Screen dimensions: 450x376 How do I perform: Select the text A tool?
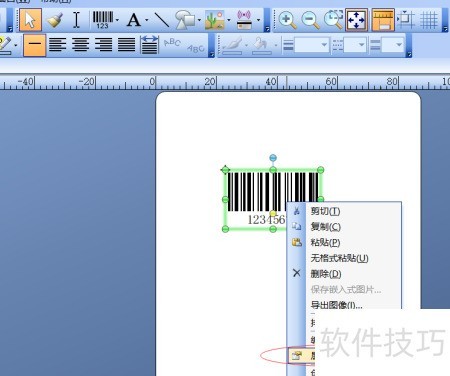(x=134, y=20)
